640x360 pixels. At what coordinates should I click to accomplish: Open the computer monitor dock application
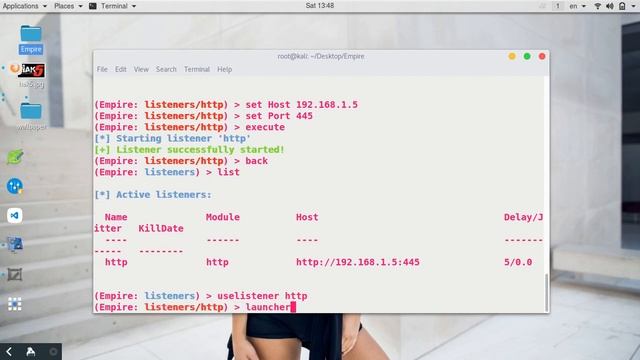coord(15,245)
